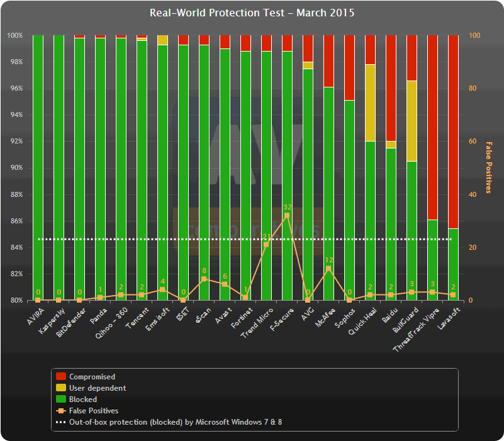The height and width of the screenshot is (441, 504).
Task: Toggle the User dependent legend label
Action: tap(98, 388)
